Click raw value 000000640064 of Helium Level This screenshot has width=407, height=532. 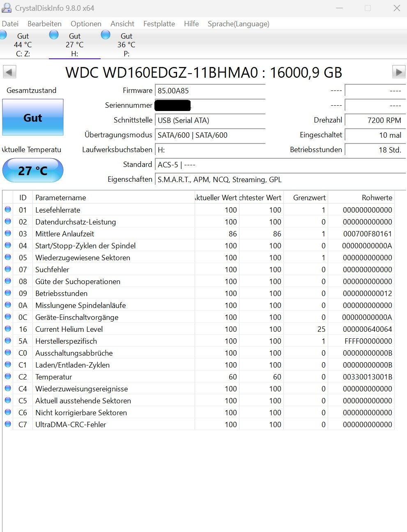(368, 329)
